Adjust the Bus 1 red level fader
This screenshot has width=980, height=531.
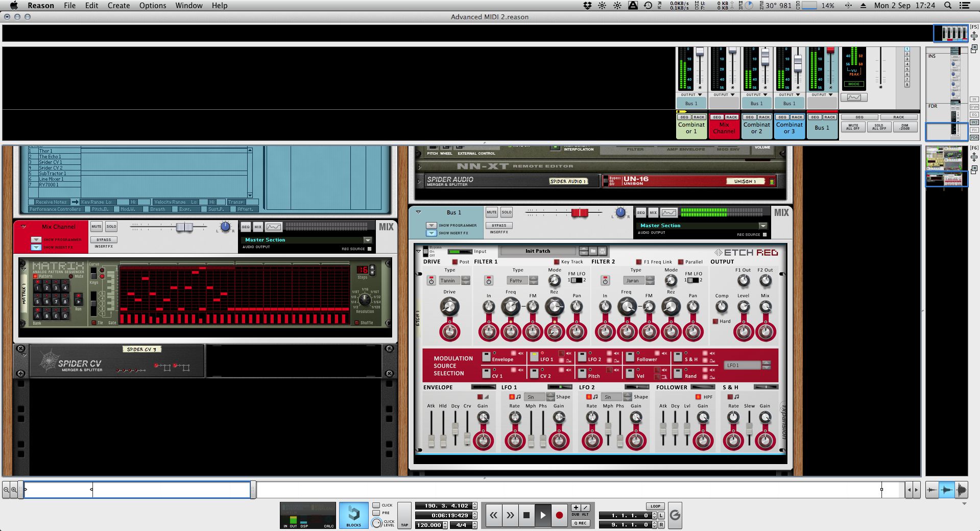tap(580, 212)
